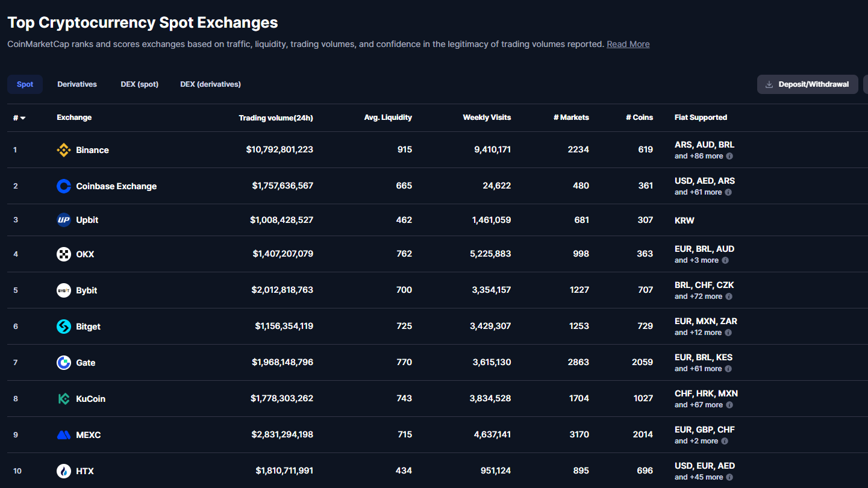Sort by Weekly Visits column header
Viewport: 868px width, 488px height.
pyautogui.click(x=487, y=117)
